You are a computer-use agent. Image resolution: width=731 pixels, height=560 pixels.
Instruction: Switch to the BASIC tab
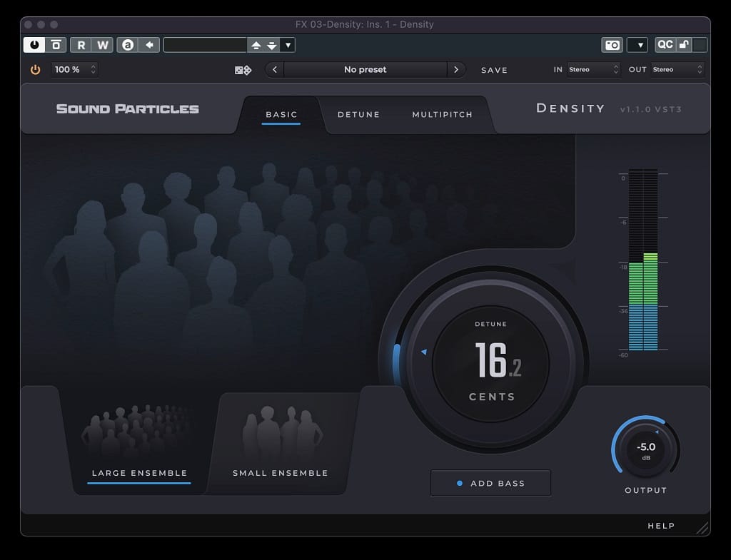pyautogui.click(x=281, y=115)
